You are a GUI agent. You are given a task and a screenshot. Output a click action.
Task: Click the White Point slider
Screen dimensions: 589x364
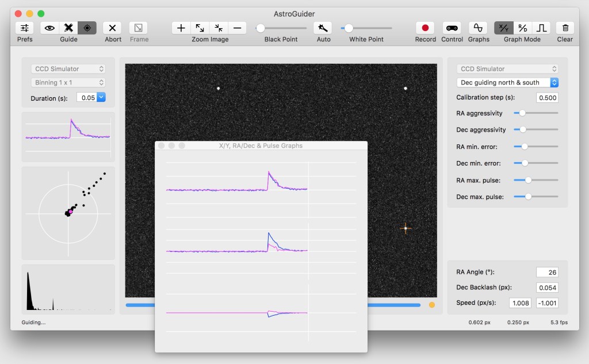click(366, 28)
